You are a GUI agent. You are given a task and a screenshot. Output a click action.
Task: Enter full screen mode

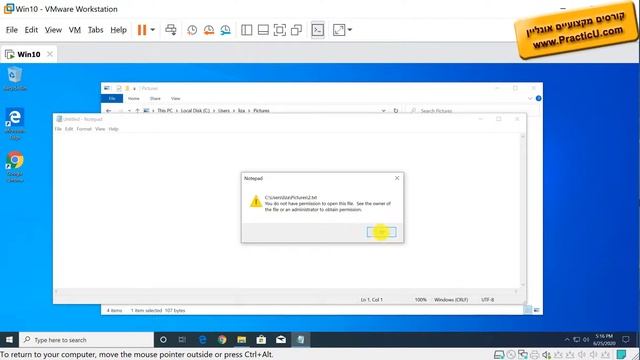[x=280, y=30]
